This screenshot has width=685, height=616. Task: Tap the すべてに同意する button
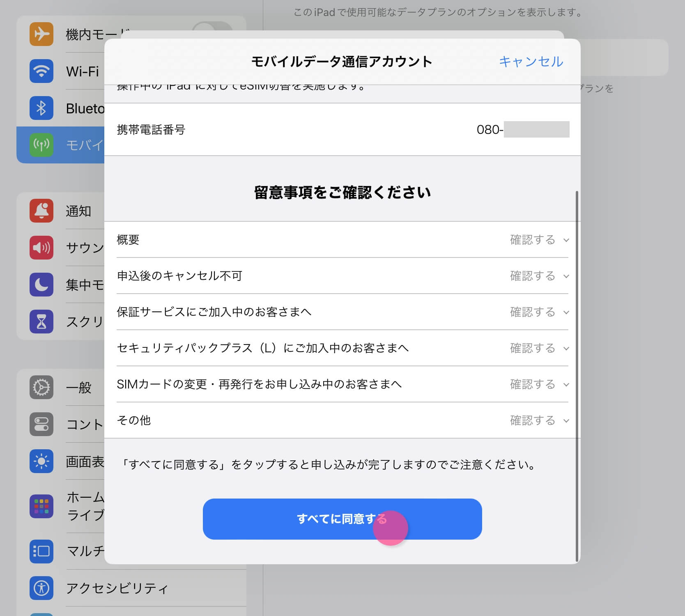pos(342,519)
